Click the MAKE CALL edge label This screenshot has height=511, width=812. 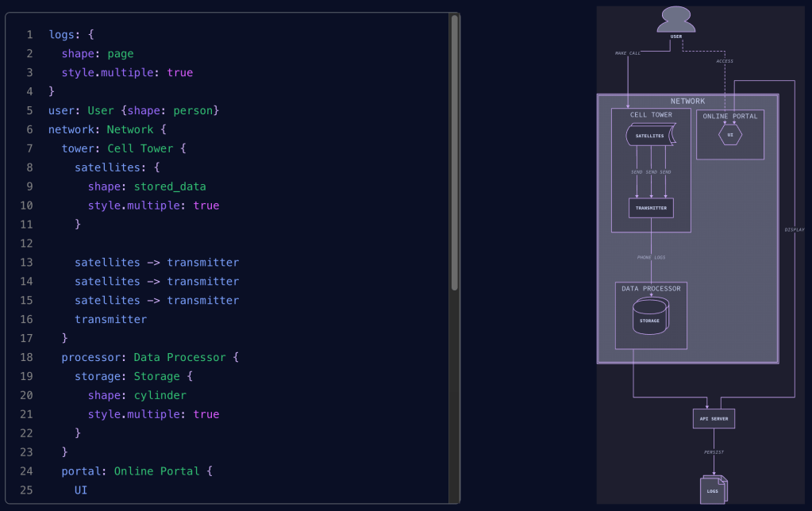[628, 53]
